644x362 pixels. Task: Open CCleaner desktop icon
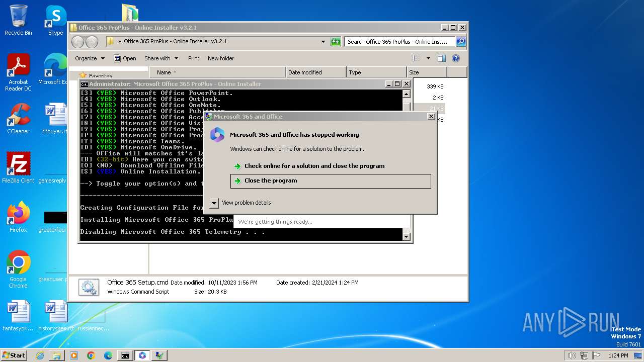pos(18,119)
